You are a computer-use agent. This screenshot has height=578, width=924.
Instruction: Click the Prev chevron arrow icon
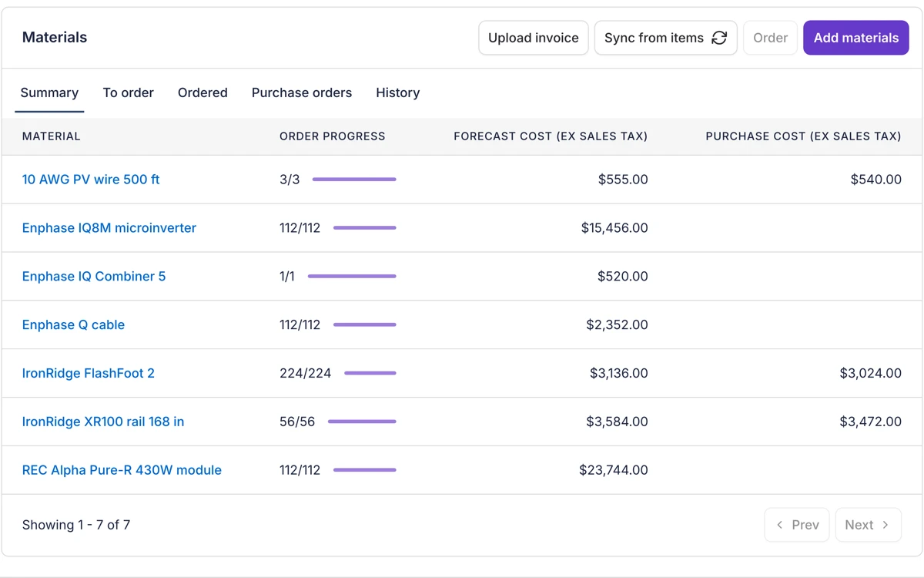779,525
